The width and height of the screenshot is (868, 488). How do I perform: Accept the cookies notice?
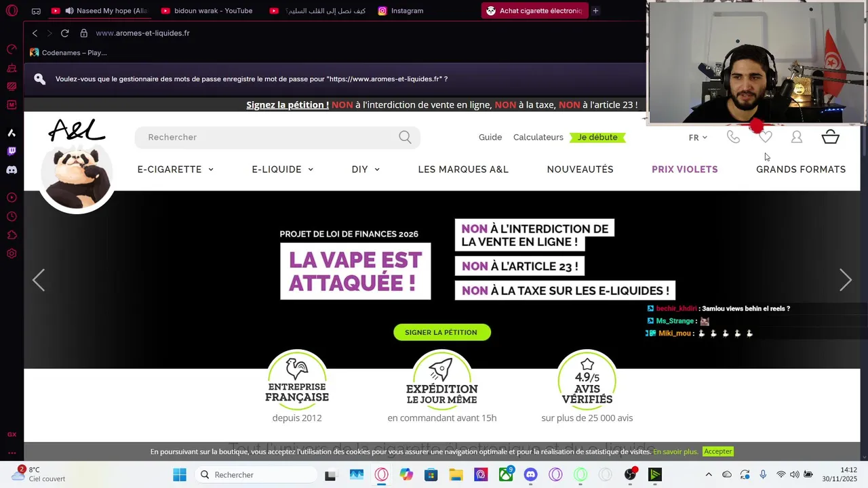717,451
